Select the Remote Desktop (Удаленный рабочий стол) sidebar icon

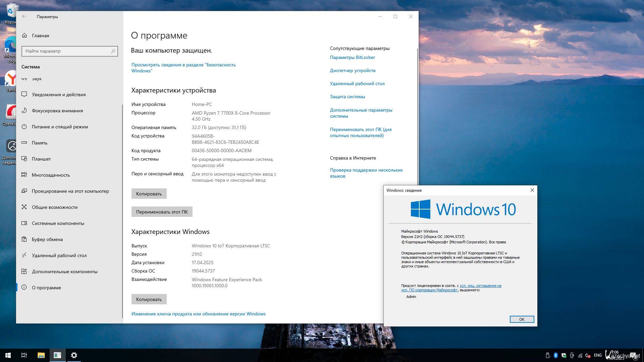click(x=24, y=255)
